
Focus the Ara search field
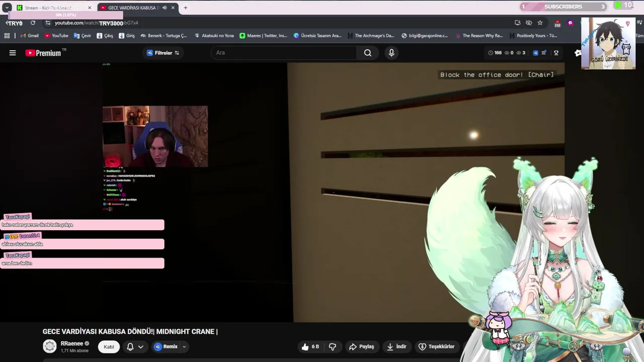pos(284,53)
